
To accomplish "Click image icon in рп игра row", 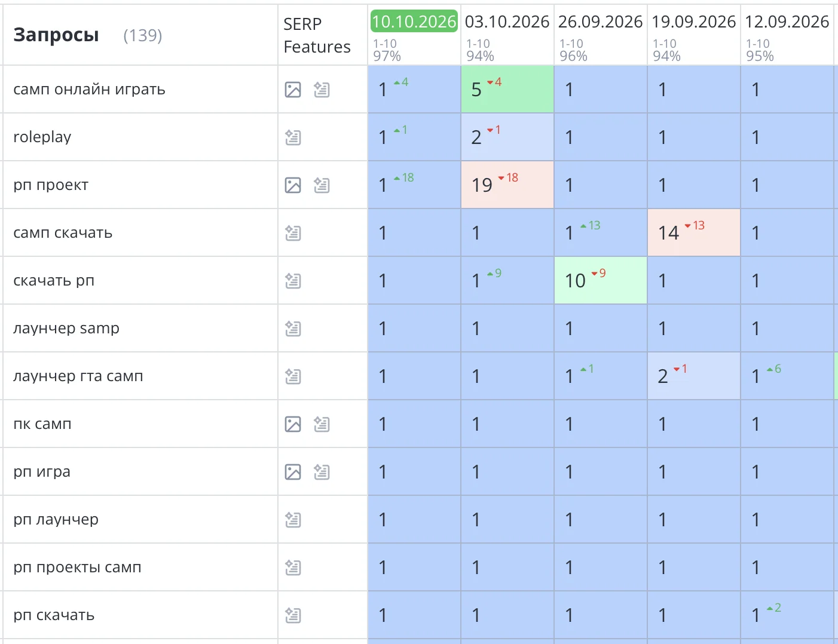I will click(x=293, y=472).
